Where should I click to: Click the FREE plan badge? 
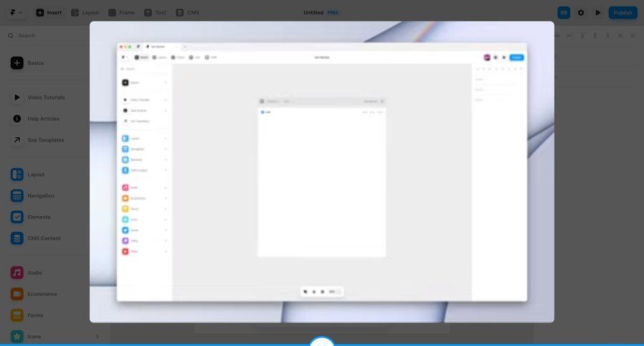(x=333, y=13)
